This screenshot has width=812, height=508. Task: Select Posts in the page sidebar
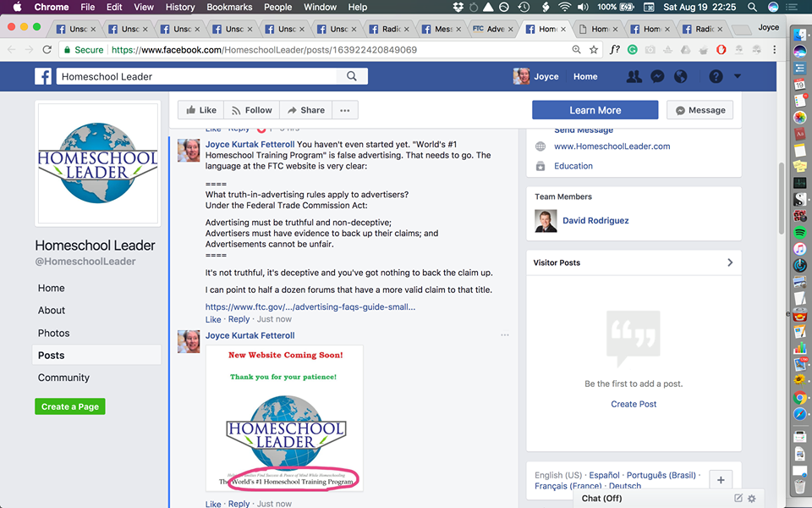coord(96,355)
